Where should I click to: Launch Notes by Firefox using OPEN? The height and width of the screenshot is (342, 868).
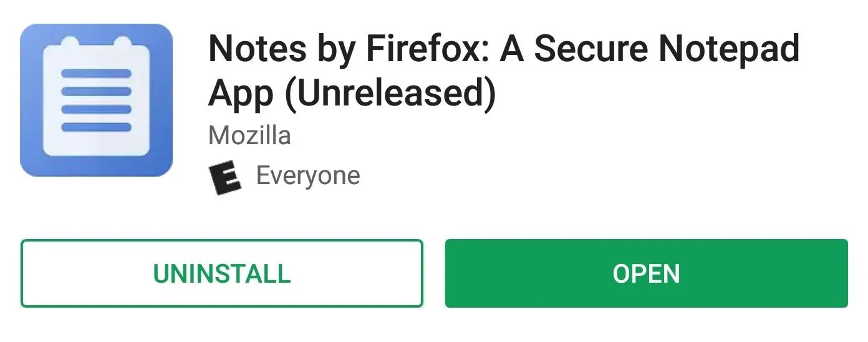tap(646, 273)
